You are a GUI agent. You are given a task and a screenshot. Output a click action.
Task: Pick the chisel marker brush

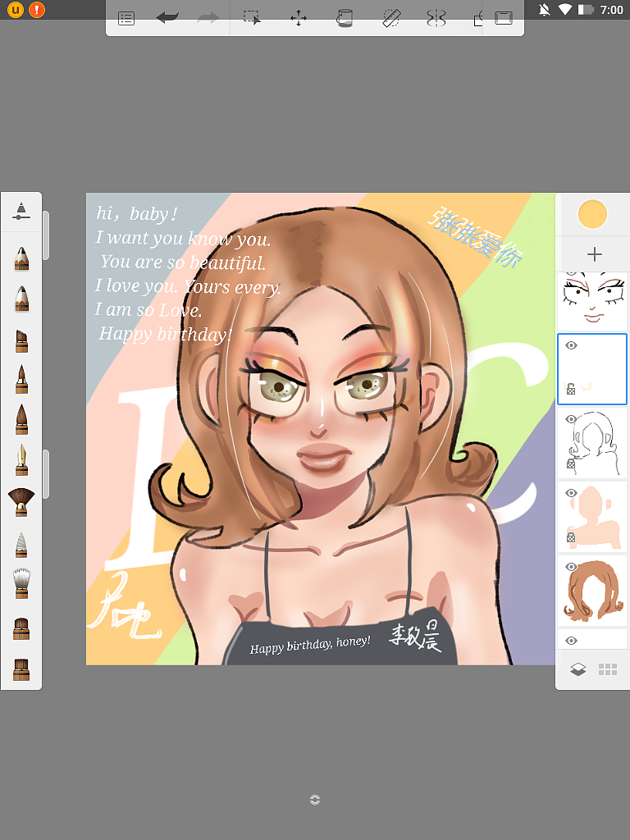[21, 340]
